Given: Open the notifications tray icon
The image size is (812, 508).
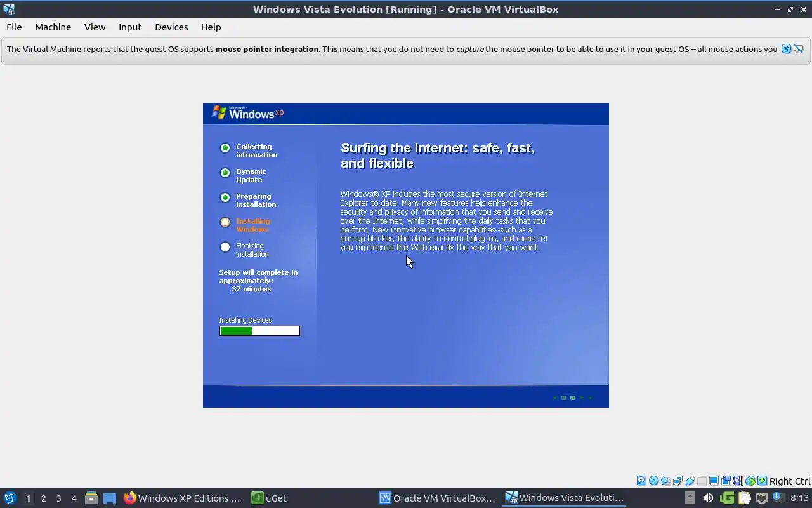Looking at the screenshot, I should click(x=778, y=498).
